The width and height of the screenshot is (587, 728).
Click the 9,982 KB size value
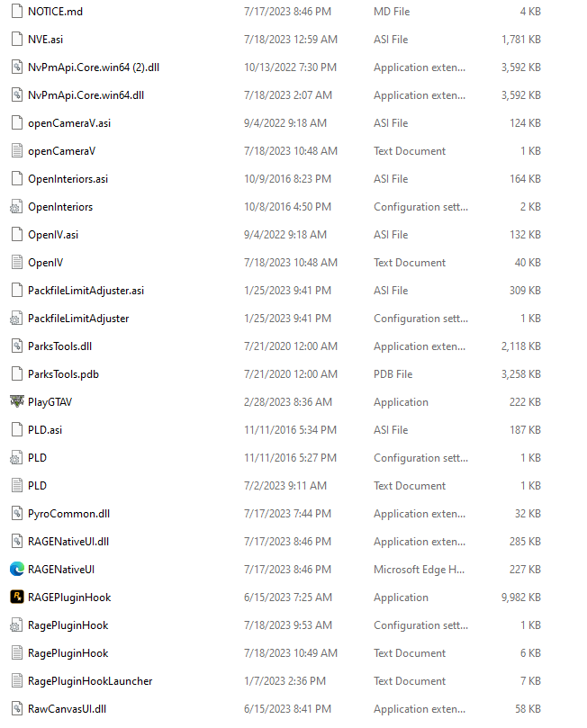(521, 598)
